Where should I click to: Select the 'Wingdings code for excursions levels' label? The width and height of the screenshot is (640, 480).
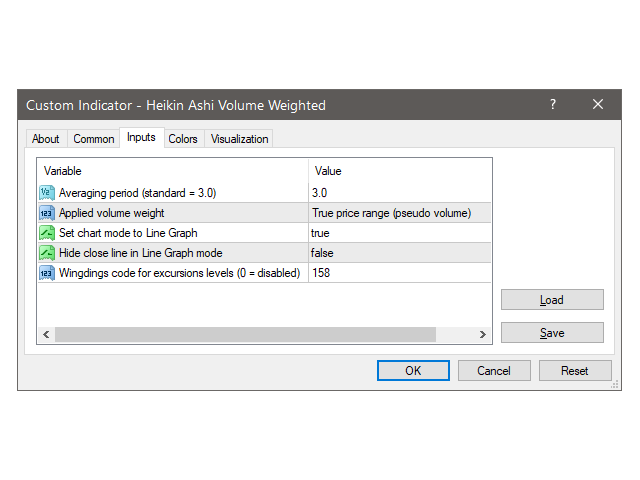(180, 273)
